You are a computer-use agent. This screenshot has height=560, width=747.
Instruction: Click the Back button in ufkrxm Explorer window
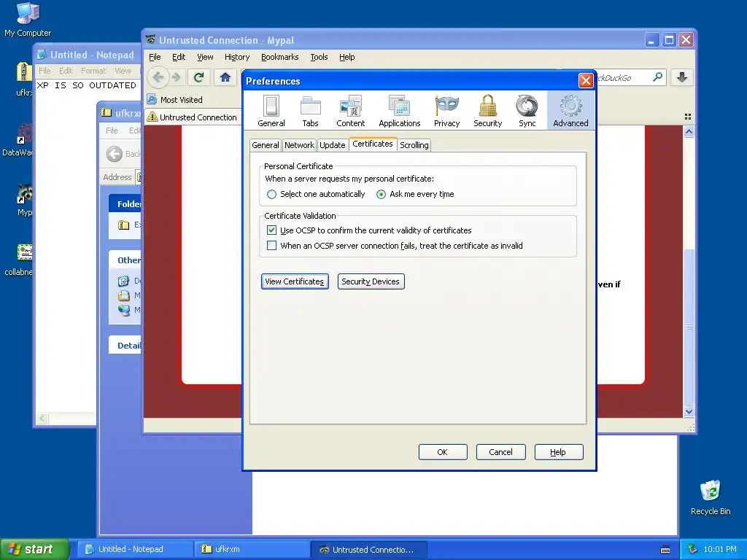click(122, 154)
